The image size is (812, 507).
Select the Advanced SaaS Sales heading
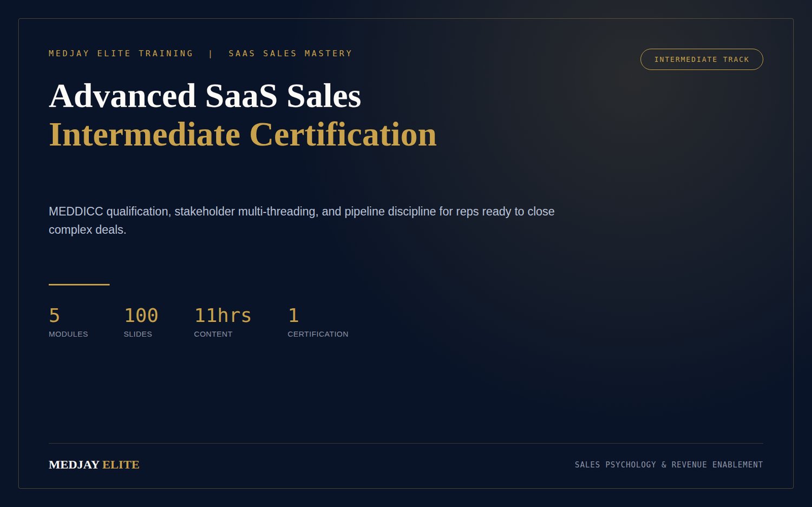[x=205, y=96]
